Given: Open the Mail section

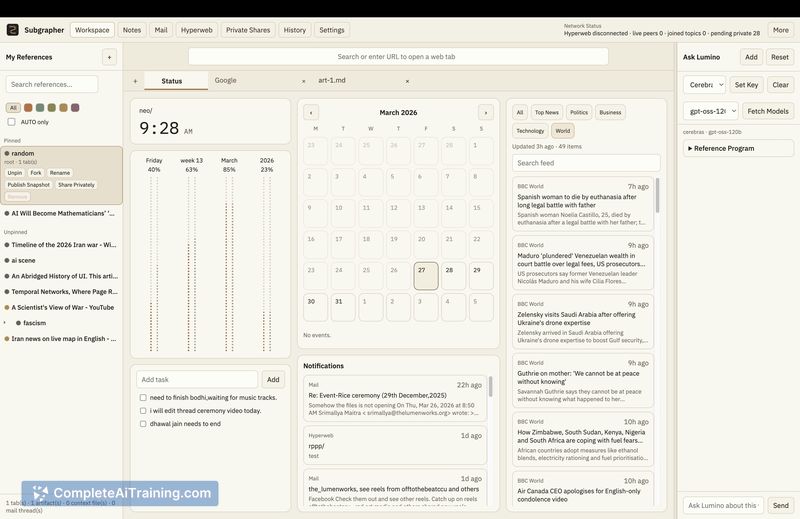Looking at the screenshot, I should coord(161,30).
